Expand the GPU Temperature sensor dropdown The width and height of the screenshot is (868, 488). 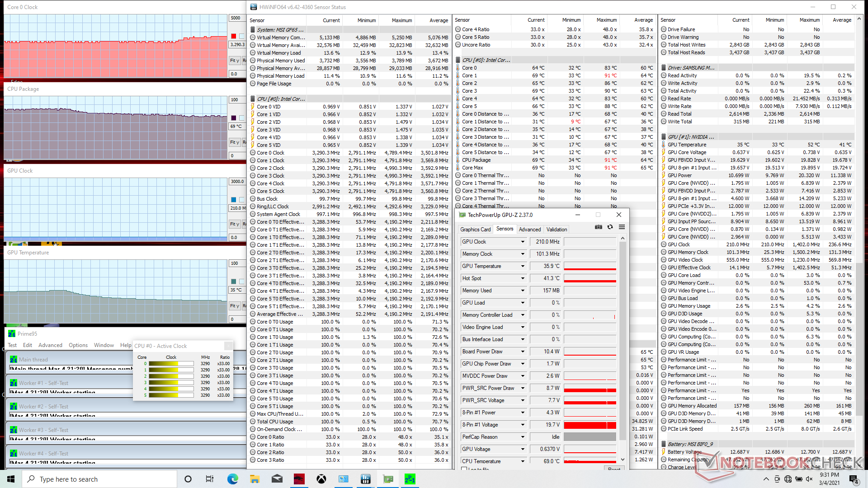click(523, 266)
